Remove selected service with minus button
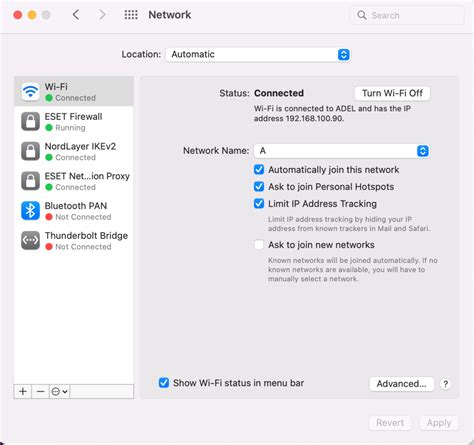 point(40,391)
